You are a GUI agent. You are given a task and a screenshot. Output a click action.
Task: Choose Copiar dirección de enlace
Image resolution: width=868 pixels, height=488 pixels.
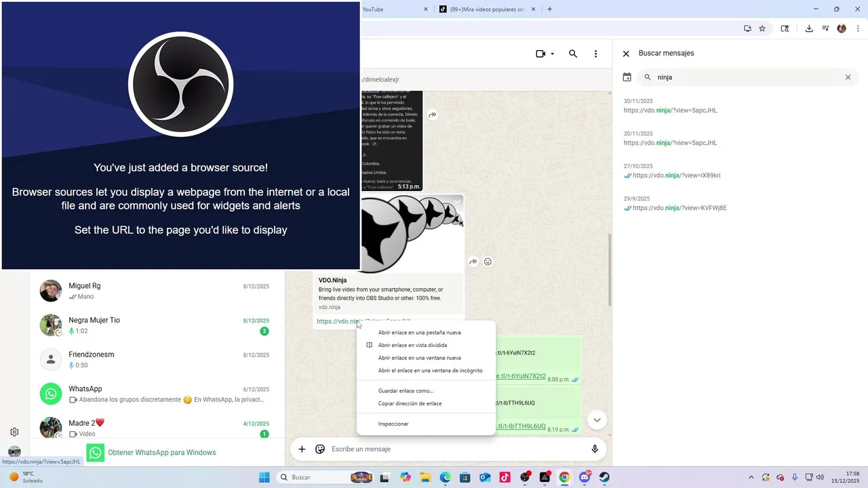click(x=410, y=403)
